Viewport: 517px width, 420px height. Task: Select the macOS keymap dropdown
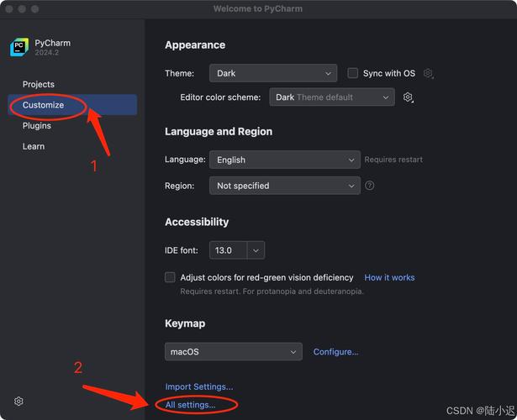click(x=234, y=352)
